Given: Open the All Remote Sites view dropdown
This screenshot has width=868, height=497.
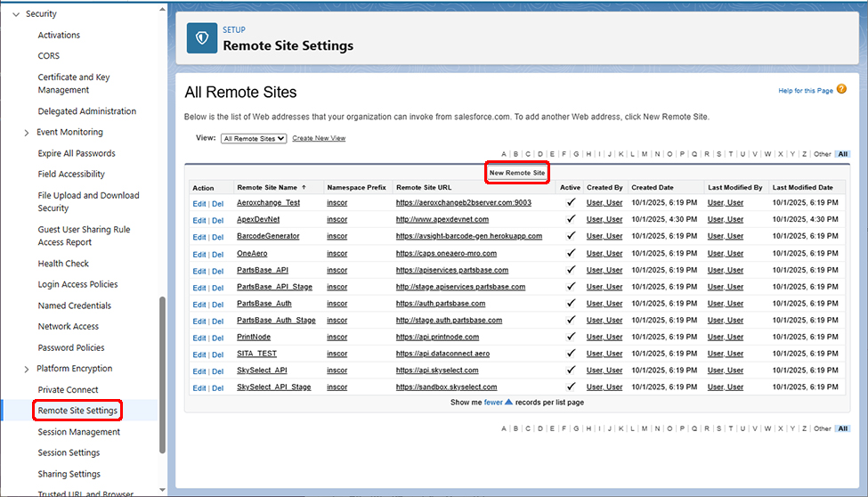Looking at the screenshot, I should 254,139.
